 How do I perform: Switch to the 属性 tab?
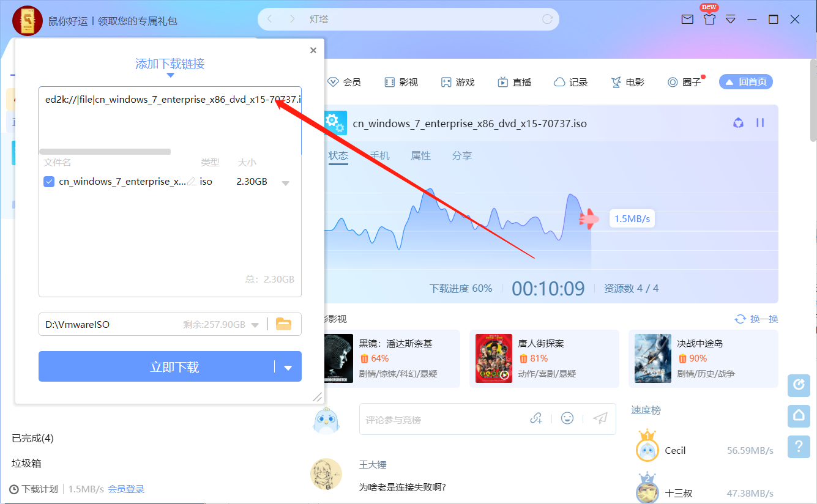pyautogui.click(x=420, y=156)
